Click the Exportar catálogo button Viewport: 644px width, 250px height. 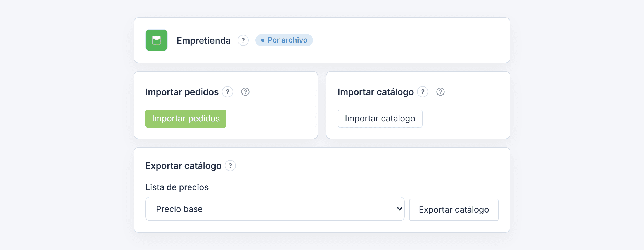pyautogui.click(x=454, y=210)
